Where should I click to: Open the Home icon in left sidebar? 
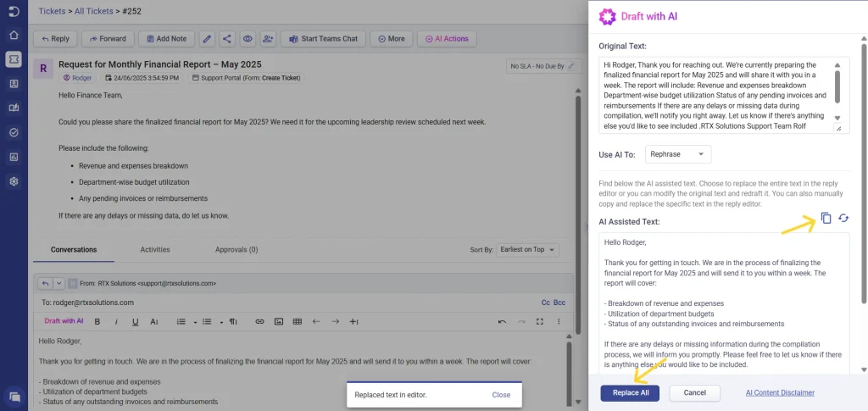pyautogui.click(x=14, y=35)
